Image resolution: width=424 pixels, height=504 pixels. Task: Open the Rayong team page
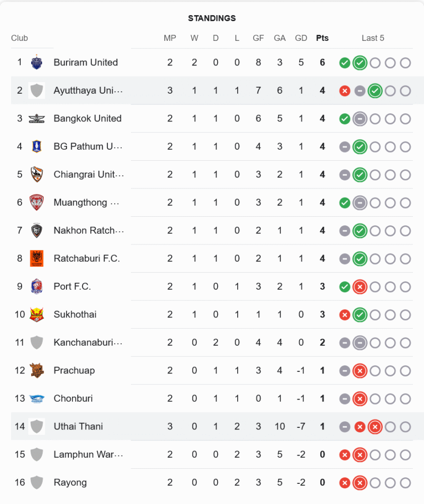[x=70, y=482]
